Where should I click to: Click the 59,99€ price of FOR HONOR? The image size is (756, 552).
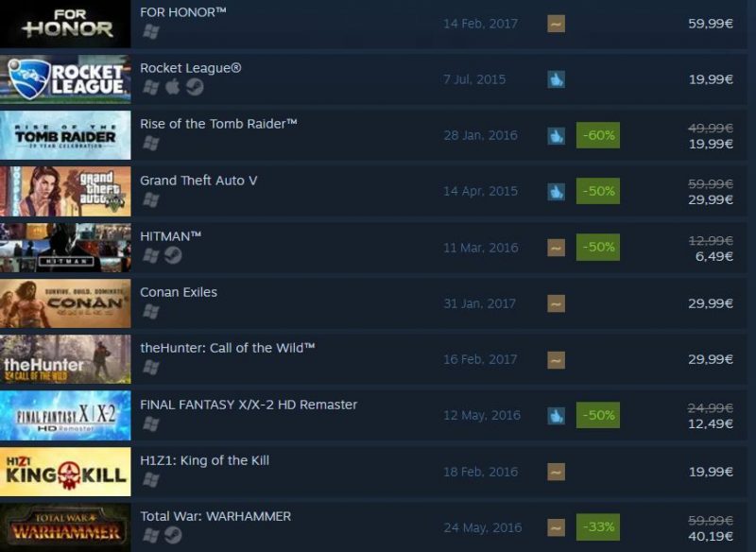(x=711, y=24)
